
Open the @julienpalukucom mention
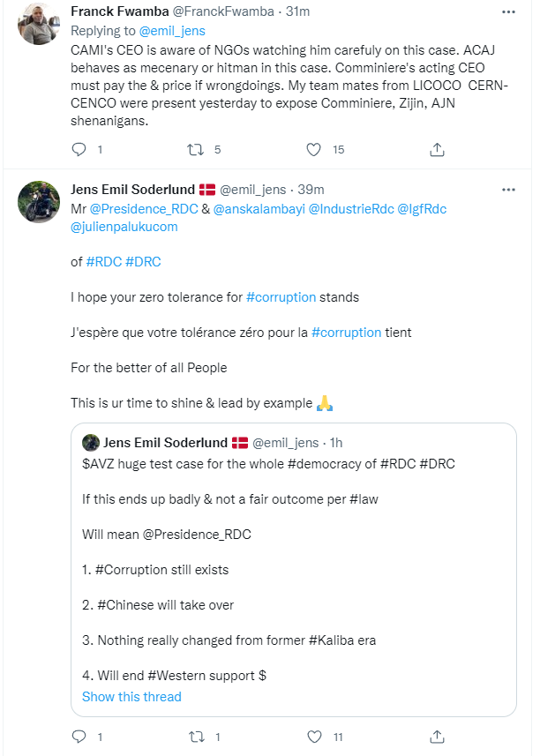tap(124, 227)
